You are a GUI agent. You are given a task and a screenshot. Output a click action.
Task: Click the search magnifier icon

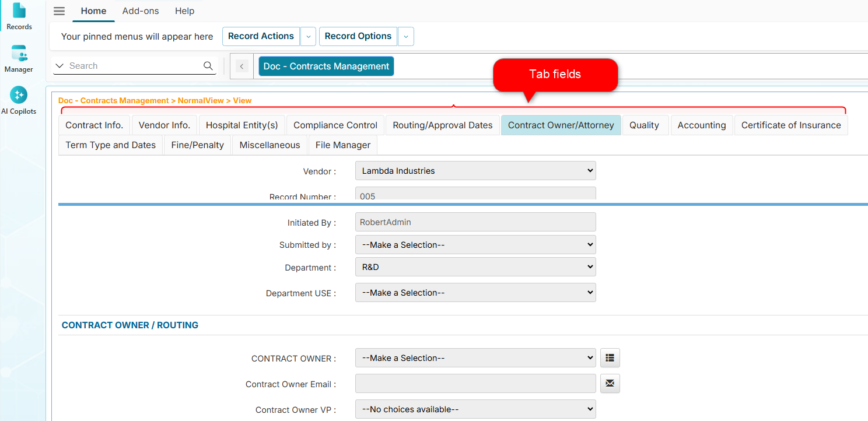pos(208,66)
